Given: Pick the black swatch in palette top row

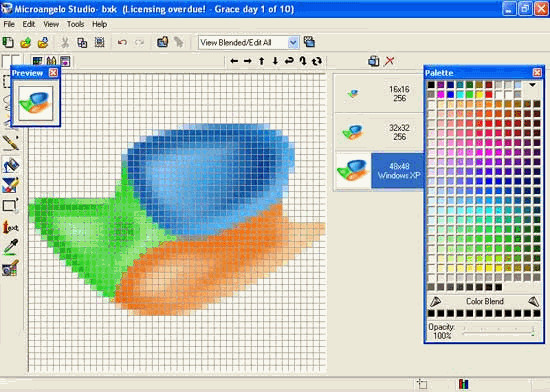Looking at the screenshot, I should click(x=431, y=85).
